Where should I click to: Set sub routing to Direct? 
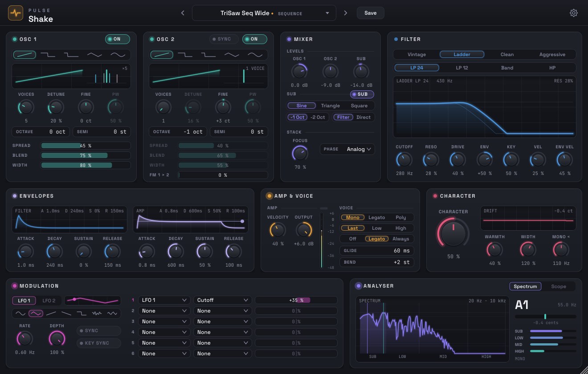363,117
